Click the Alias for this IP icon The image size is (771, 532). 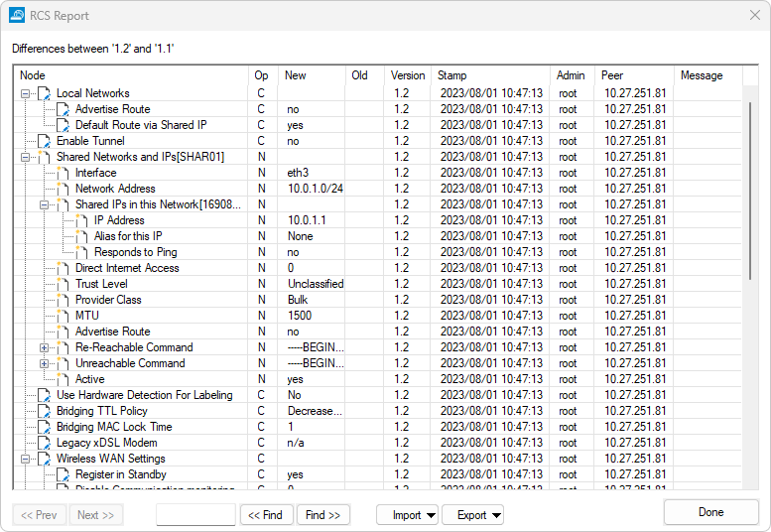(82, 236)
